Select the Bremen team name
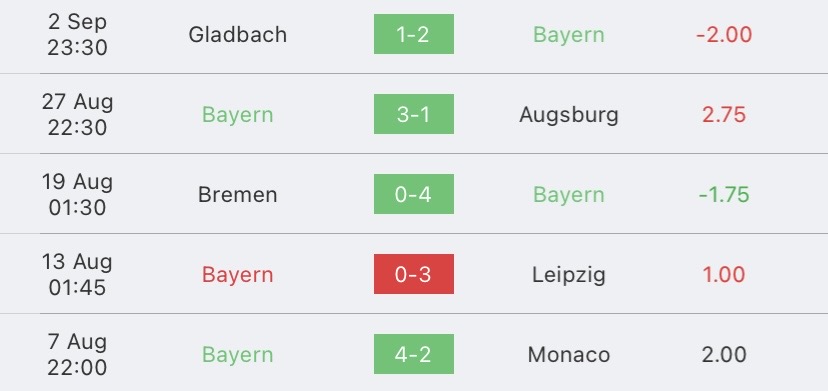 [x=238, y=194]
